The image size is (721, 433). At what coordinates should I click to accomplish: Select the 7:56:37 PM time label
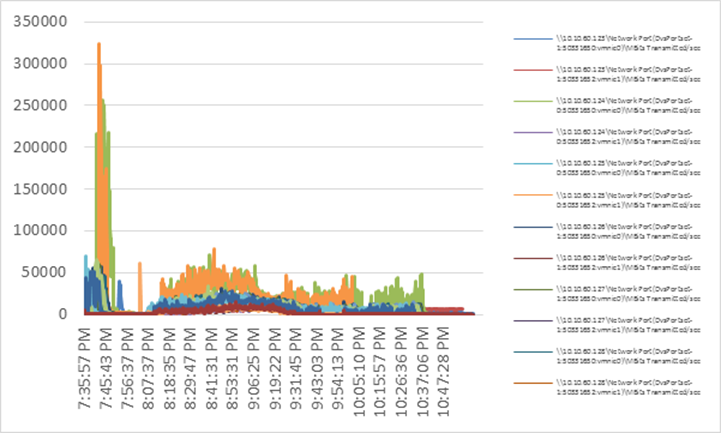pos(127,368)
